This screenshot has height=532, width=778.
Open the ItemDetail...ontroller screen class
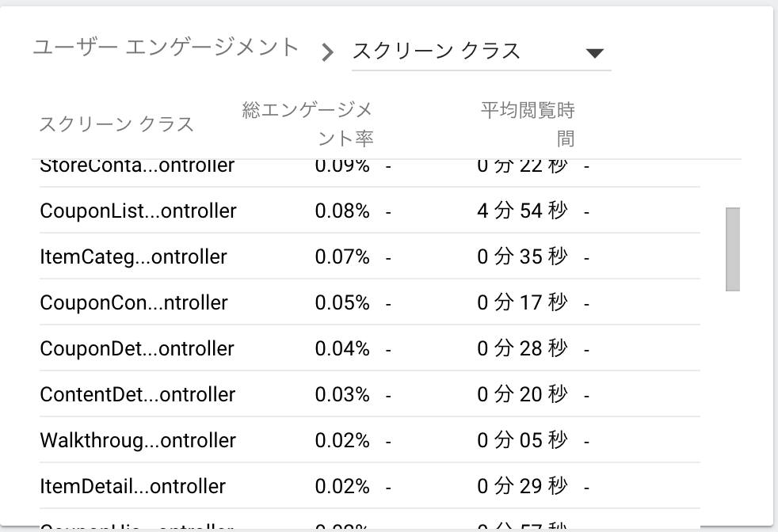[x=132, y=486]
